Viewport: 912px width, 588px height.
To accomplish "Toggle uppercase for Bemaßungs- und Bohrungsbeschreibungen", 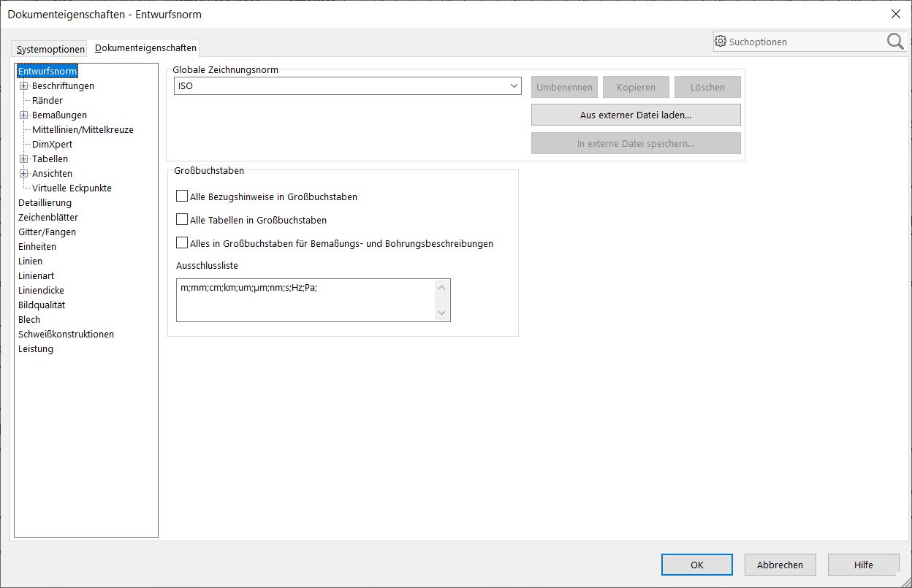I will [x=182, y=243].
